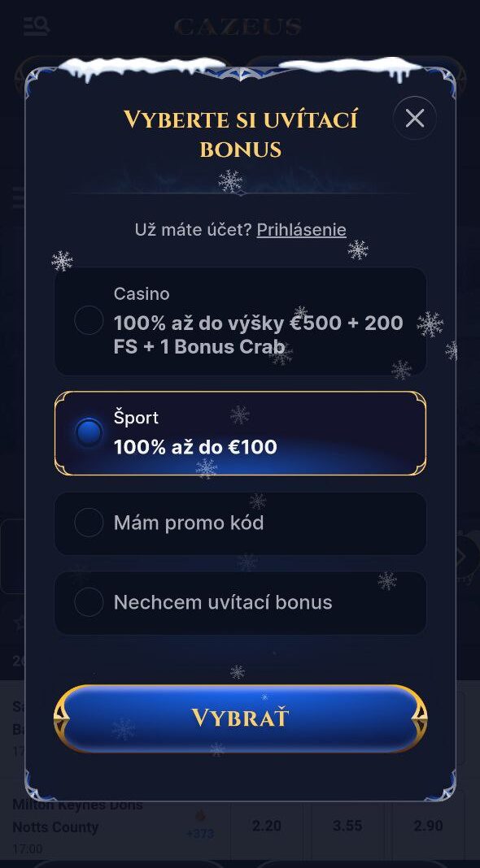Tap the 100% až do €100 offer text
This screenshot has width=480, height=868.
tap(195, 447)
